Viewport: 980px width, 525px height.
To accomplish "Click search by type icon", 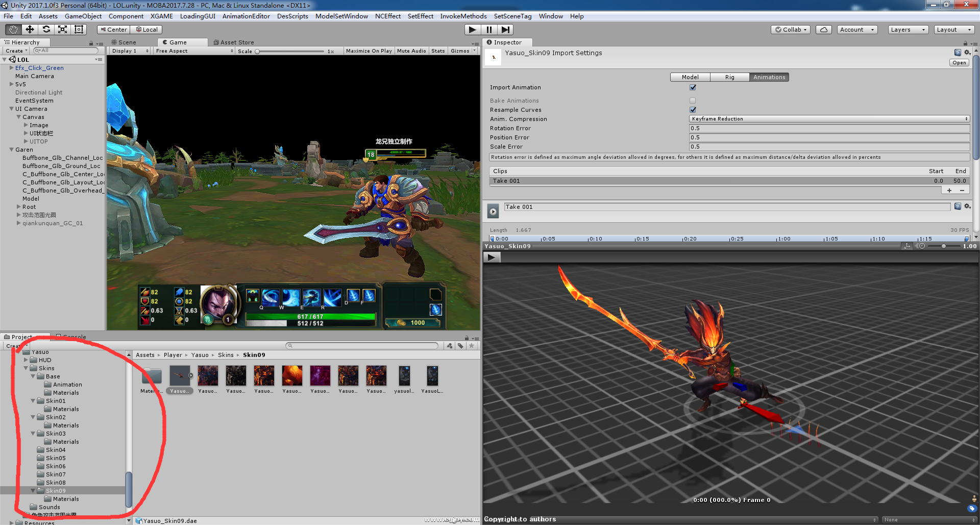I will point(450,346).
